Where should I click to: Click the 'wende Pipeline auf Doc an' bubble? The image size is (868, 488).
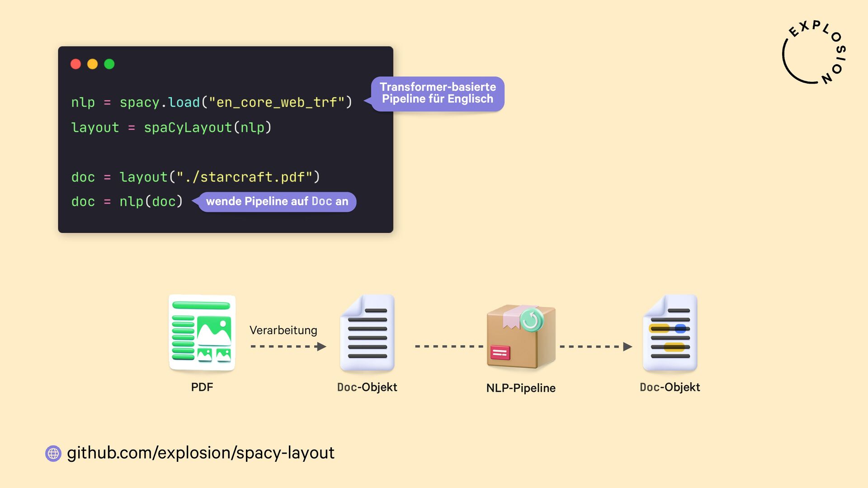point(277,202)
